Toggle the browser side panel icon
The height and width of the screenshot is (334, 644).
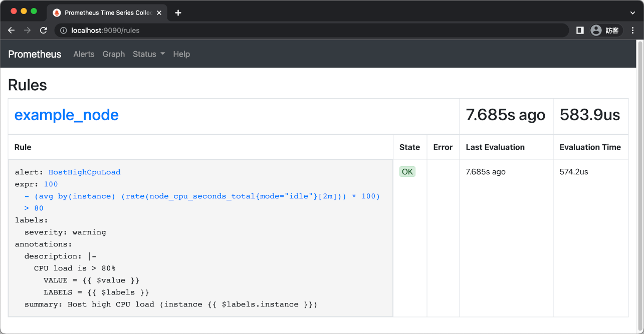coord(580,31)
